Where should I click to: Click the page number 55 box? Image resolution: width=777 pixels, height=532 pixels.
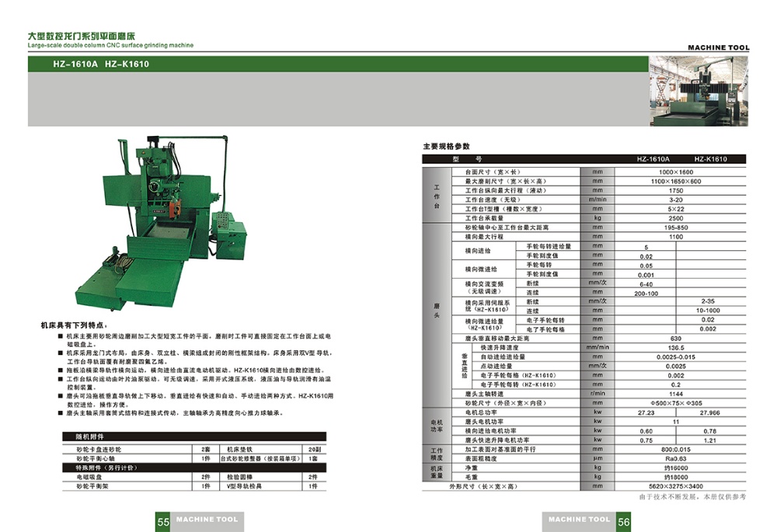163,523
